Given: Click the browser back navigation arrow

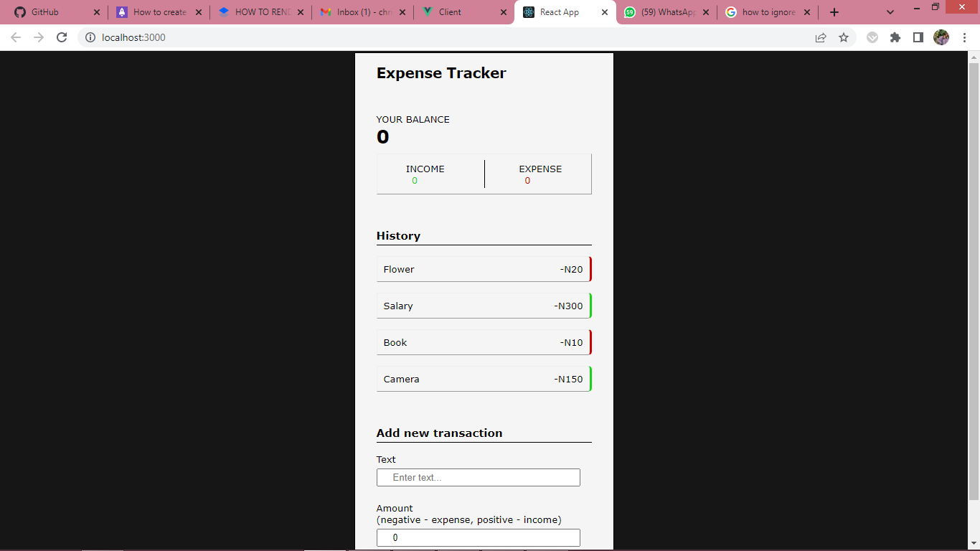Looking at the screenshot, I should (x=15, y=37).
